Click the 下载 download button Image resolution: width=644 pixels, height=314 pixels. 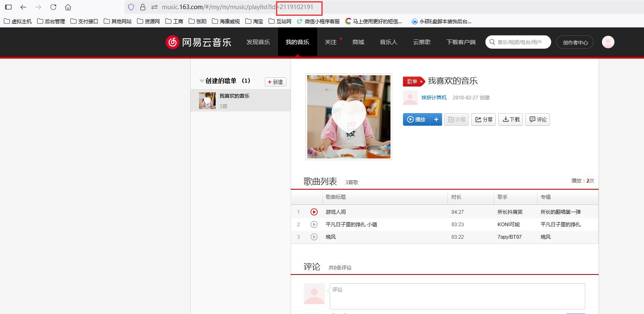(510, 119)
